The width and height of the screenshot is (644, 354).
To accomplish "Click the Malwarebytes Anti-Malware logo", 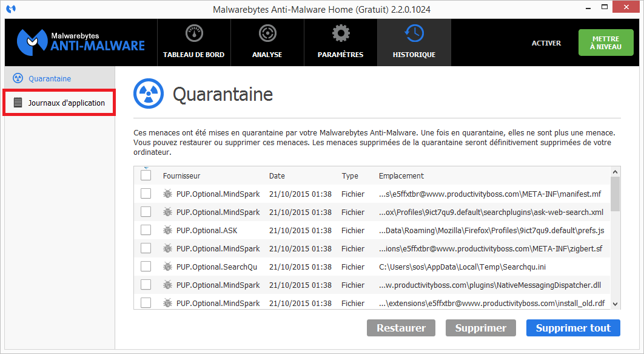I will 81,42.
